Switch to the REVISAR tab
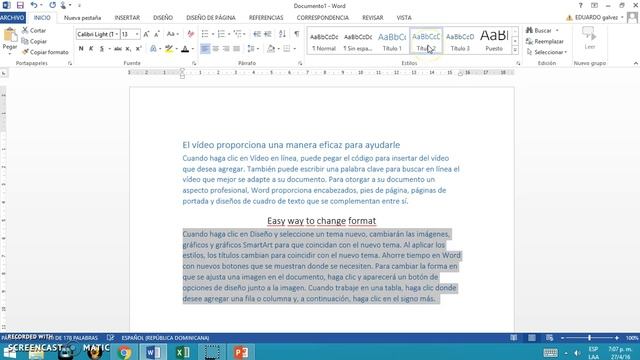 372,18
